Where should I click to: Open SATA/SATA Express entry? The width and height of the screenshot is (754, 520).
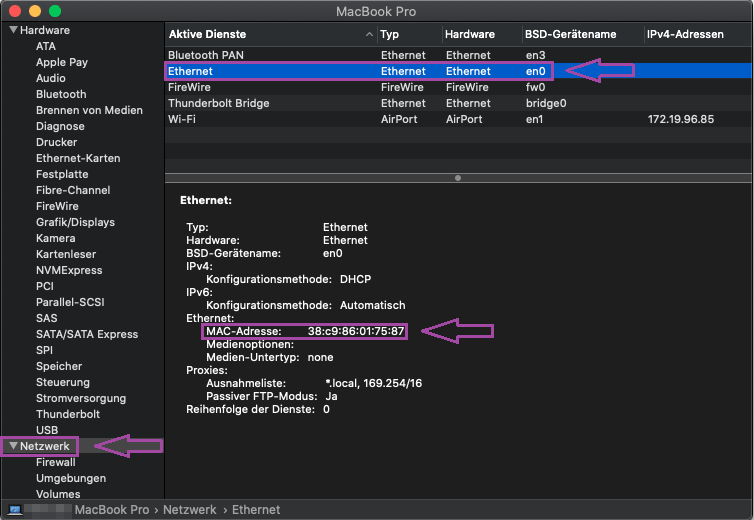pos(87,334)
